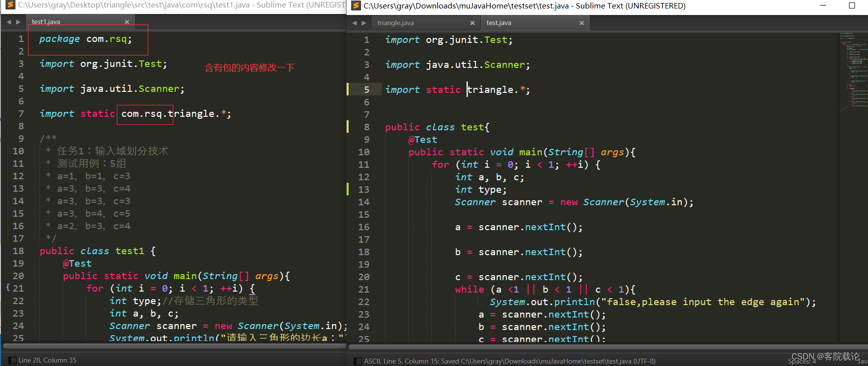Click line number 1 in the left gutter
The image size is (868, 366).
[x=21, y=39]
